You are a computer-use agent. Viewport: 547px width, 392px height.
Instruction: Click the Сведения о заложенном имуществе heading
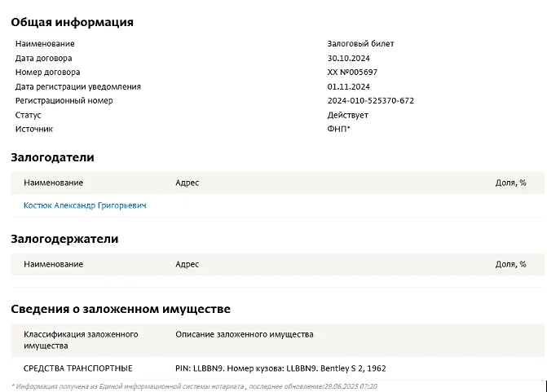point(120,309)
